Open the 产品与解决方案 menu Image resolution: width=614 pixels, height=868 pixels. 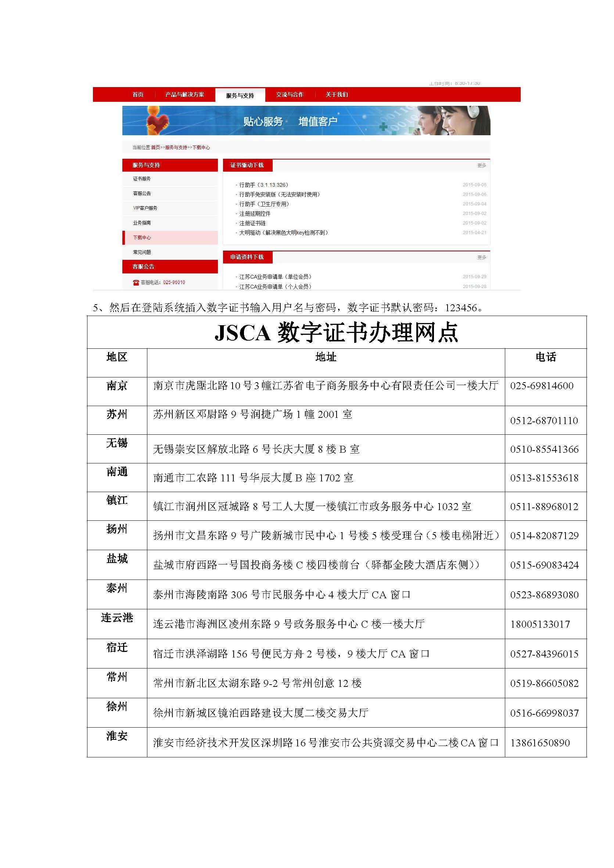click(185, 95)
